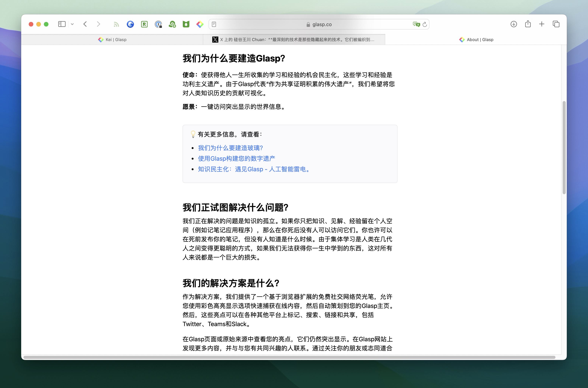588x388 pixels.
Task: Click the green R extension icon
Action: [144, 24]
